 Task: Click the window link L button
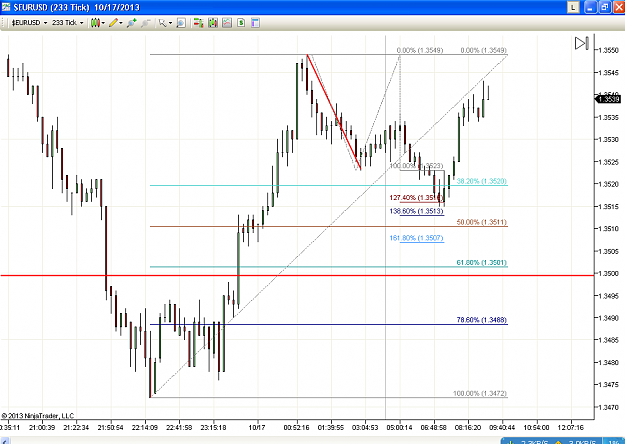click(573, 7)
